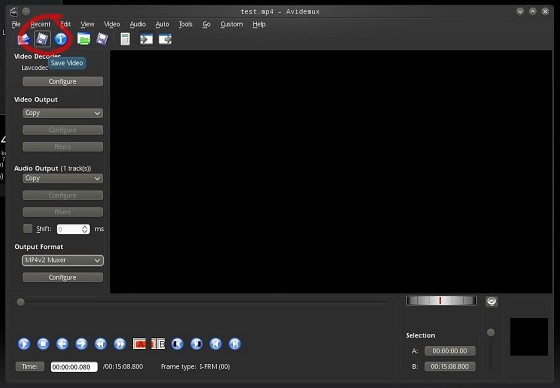The height and width of the screenshot is (388, 560).
Task: Expand the Audio Output Copy dropdown
Action: coord(63,178)
